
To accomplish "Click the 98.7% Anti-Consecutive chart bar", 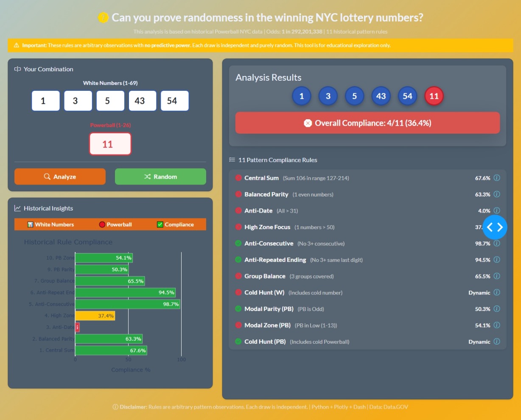I will point(128,304).
